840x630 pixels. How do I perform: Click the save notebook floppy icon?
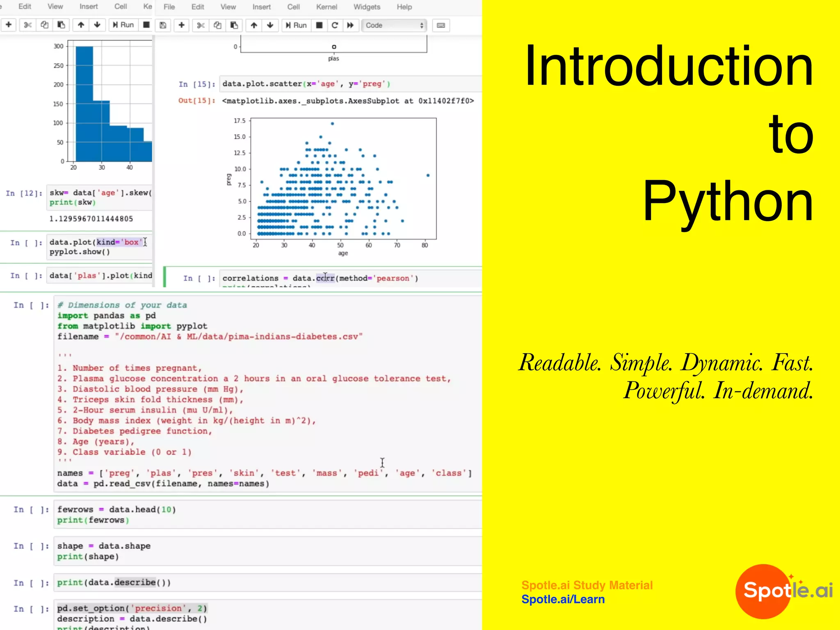(x=163, y=25)
